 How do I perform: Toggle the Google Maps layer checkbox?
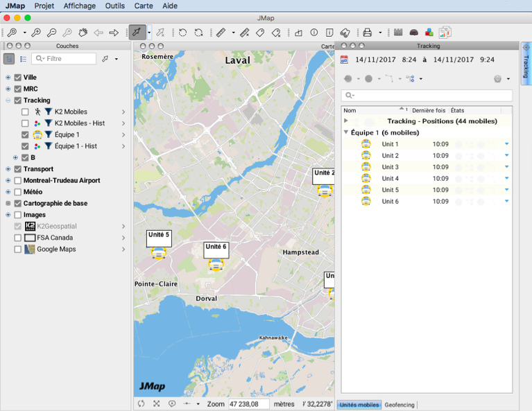[x=18, y=249]
